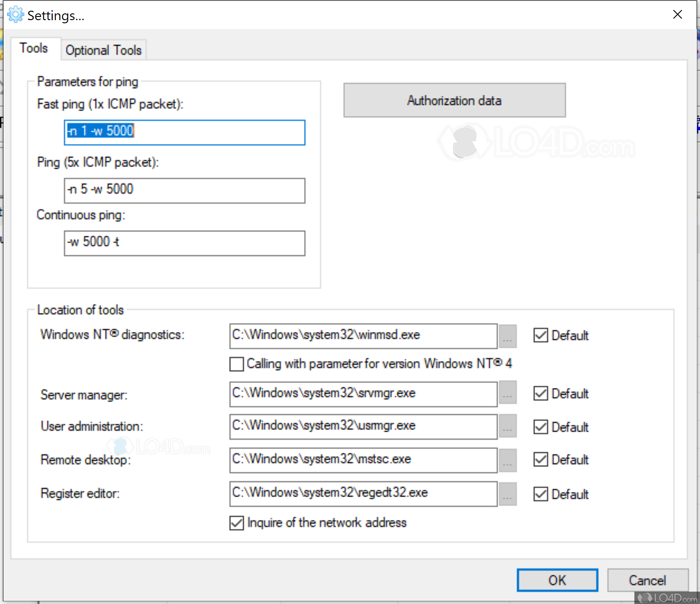Browse for Server manager executable
This screenshot has width=700, height=604.
tap(507, 392)
